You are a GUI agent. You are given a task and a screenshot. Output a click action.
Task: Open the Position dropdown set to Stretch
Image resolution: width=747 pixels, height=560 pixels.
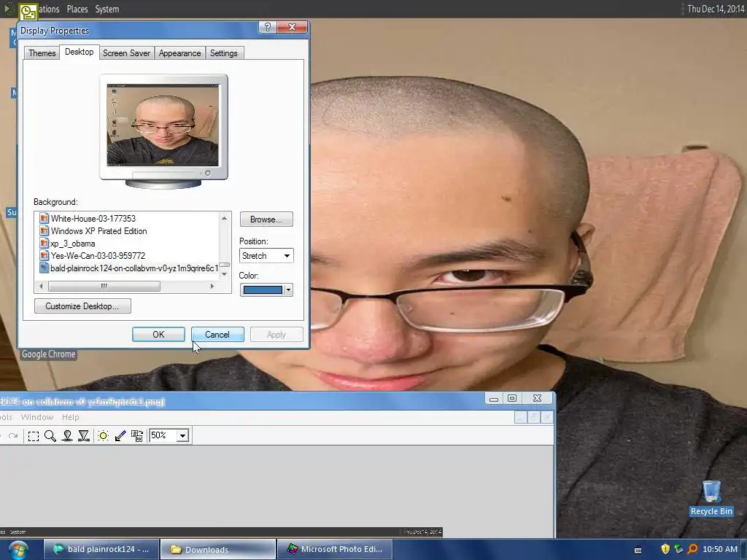point(266,256)
